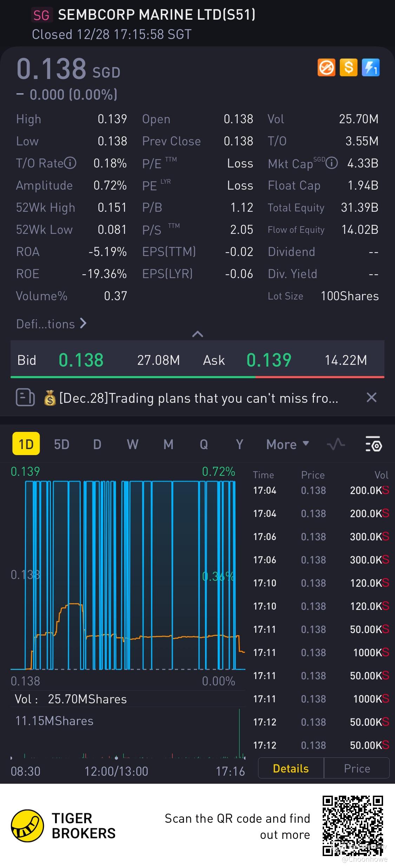Open the chart indicator waveform icon
Viewport: 395px width, 868px height.
click(336, 445)
